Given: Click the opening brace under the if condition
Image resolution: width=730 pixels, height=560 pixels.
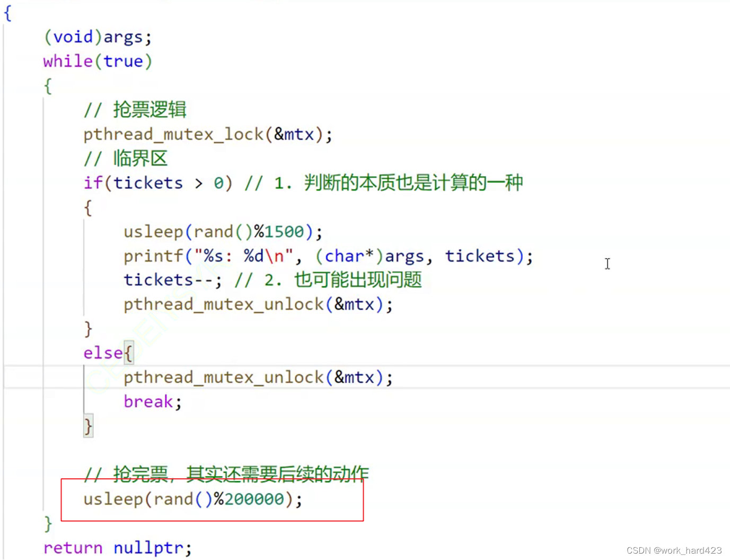Looking at the screenshot, I should point(88,207).
